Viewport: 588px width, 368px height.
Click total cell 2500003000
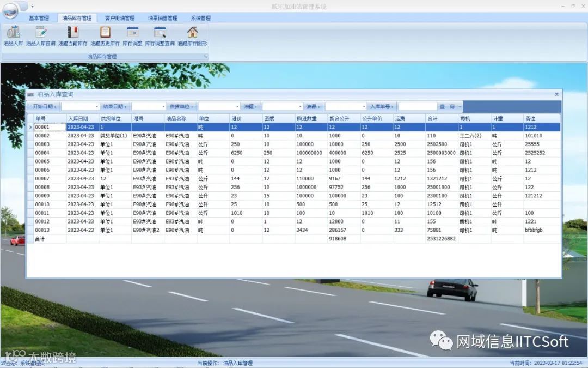(x=442, y=153)
